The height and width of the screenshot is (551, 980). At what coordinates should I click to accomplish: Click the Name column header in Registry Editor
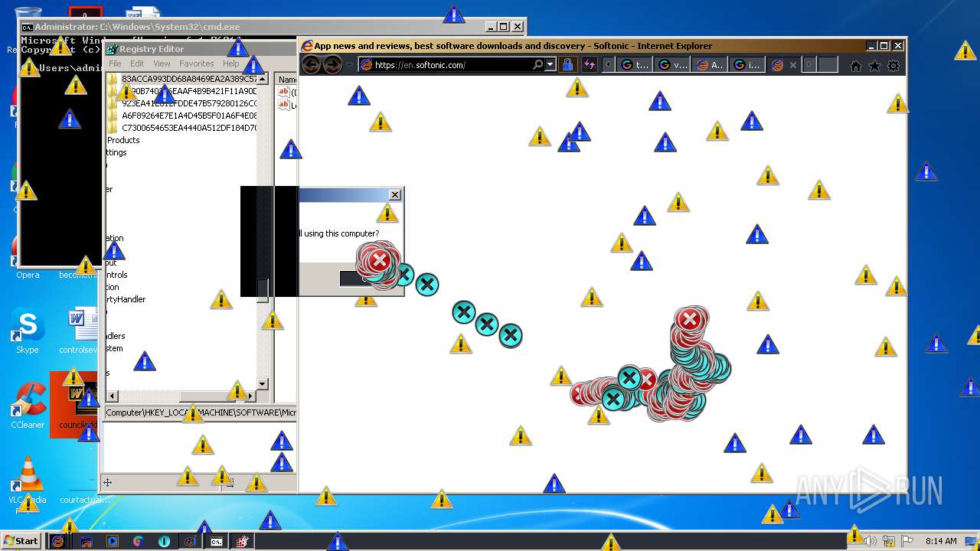pyautogui.click(x=286, y=80)
